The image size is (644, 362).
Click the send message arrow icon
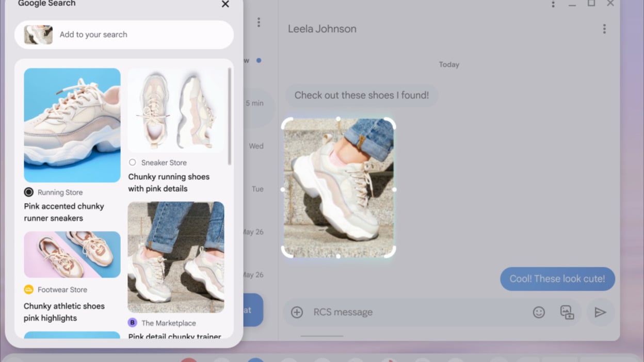(x=600, y=312)
